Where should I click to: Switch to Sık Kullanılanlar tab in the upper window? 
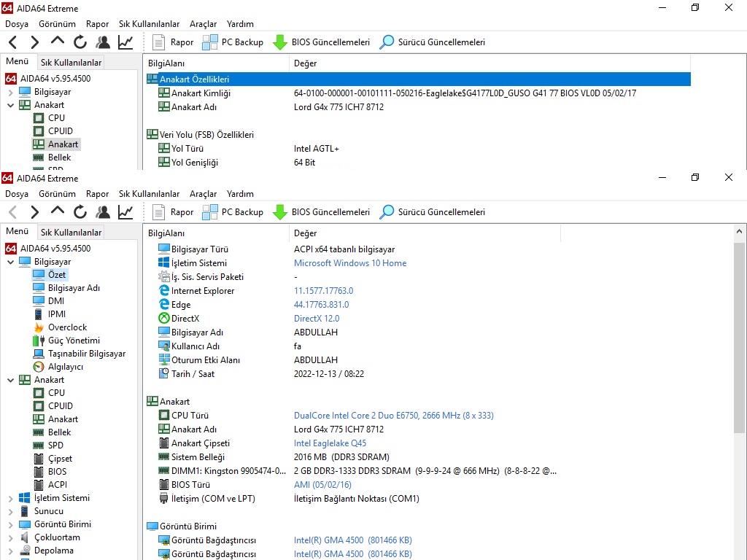[71, 63]
